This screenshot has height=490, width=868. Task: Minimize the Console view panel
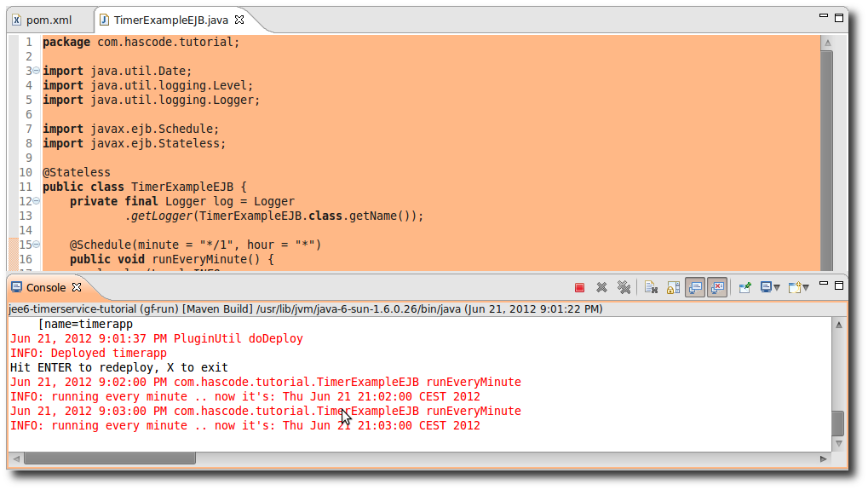[824, 284]
